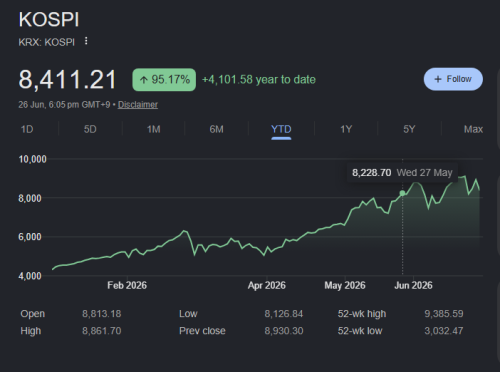The height and width of the screenshot is (372, 500).
Task: Click the Apr 2026 axis label
Action: 267,285
